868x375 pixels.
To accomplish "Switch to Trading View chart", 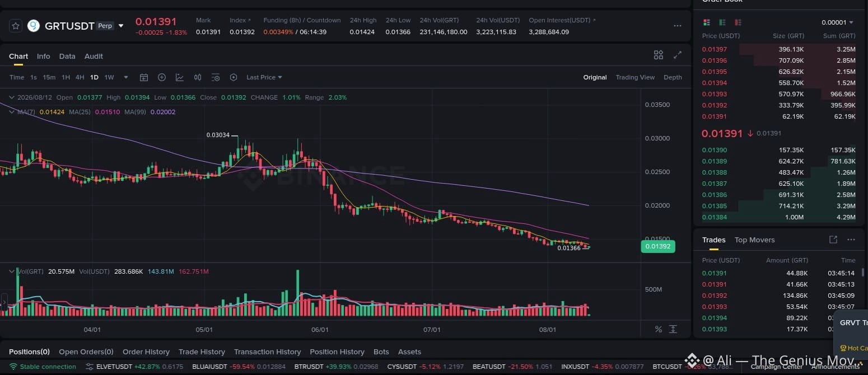I will point(635,77).
